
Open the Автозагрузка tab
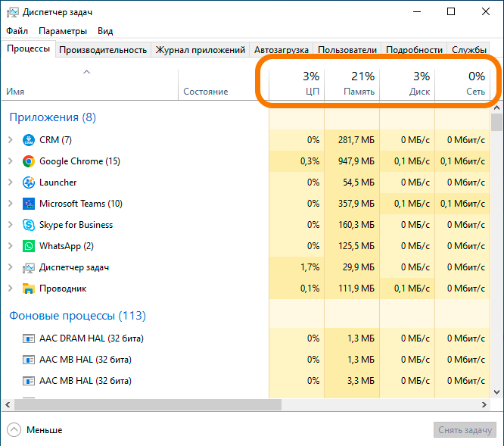(x=281, y=50)
